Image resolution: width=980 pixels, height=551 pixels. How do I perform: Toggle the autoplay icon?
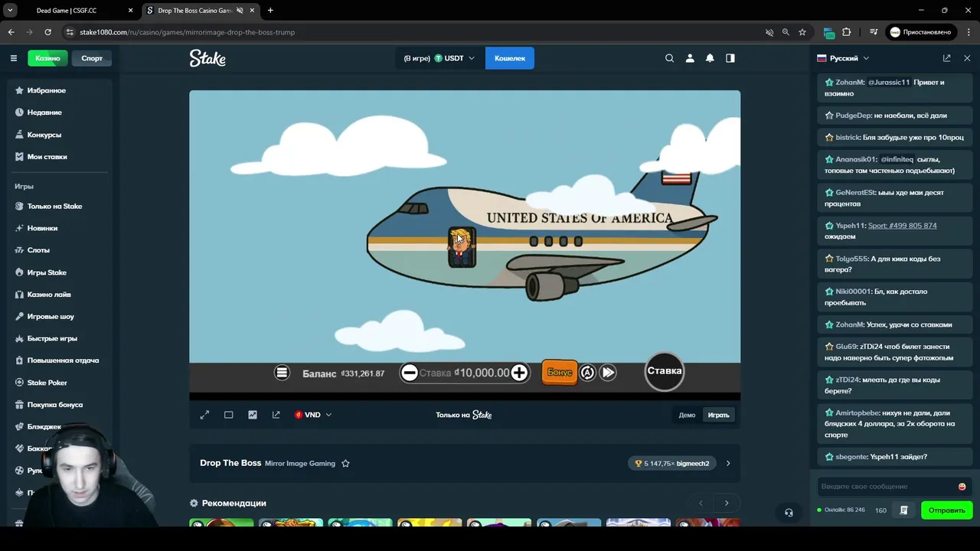point(587,373)
